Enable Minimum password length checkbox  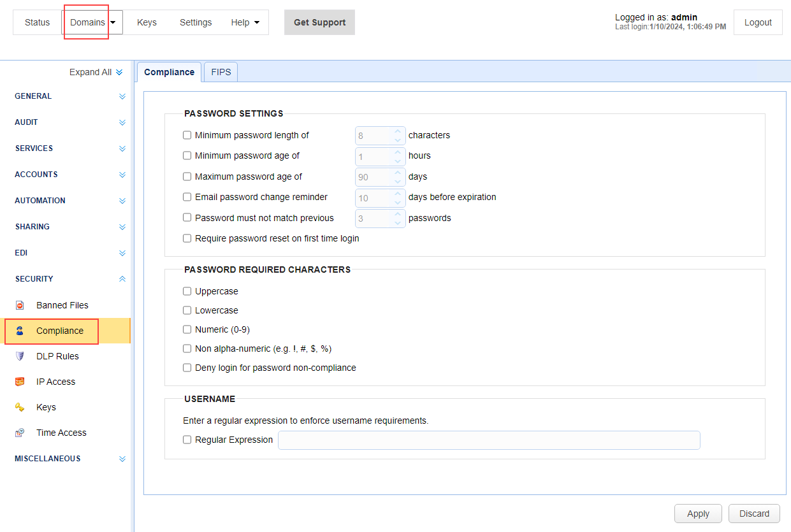[187, 135]
